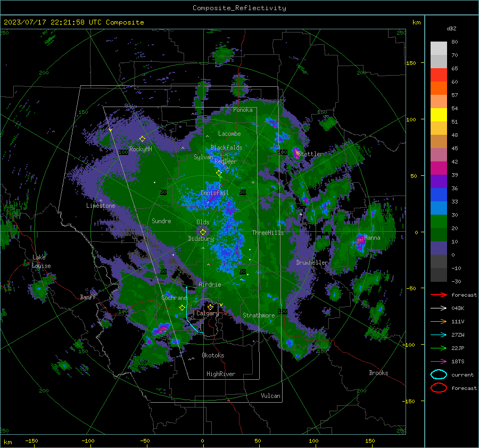Click the magenta 18TS arrow legend icon

[x=439, y=361]
